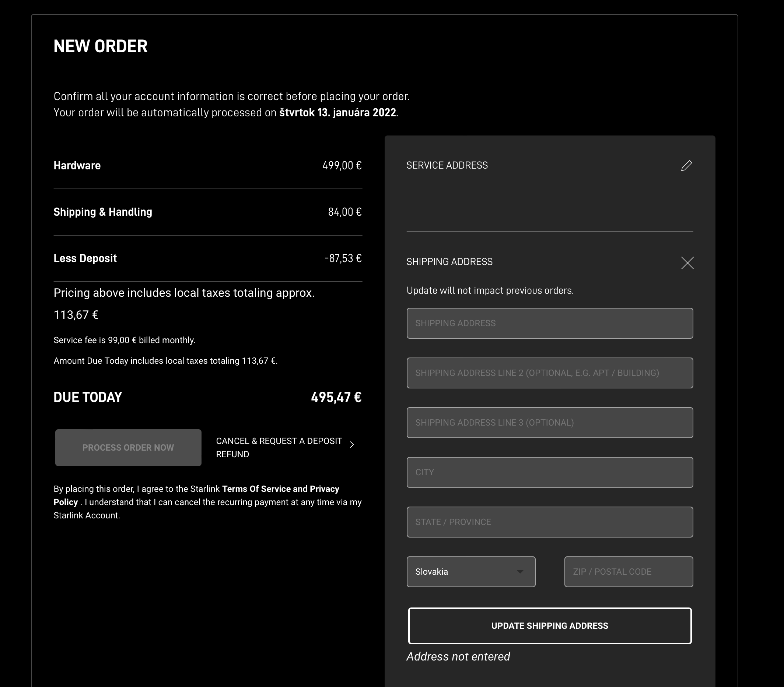Viewport: 784px width, 687px height.
Task: Focus the Shipping Address input field
Action: [x=549, y=323]
